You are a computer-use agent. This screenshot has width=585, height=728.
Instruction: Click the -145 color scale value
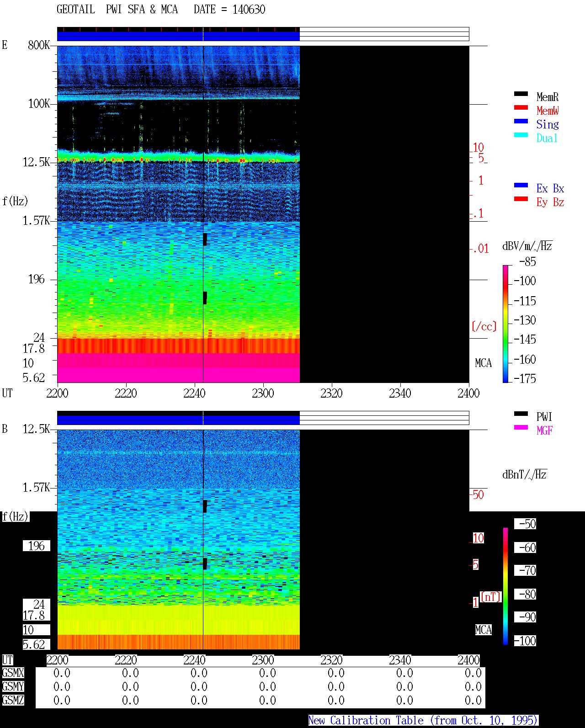point(525,340)
